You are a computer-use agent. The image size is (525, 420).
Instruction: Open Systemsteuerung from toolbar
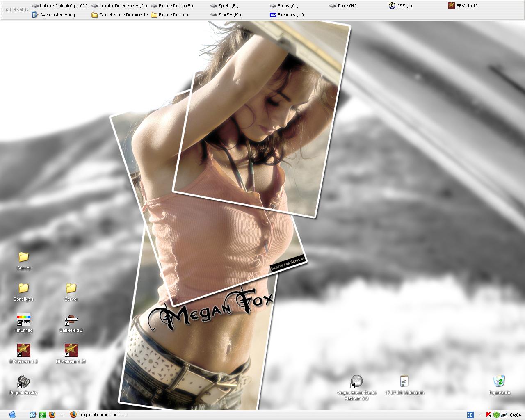click(54, 15)
